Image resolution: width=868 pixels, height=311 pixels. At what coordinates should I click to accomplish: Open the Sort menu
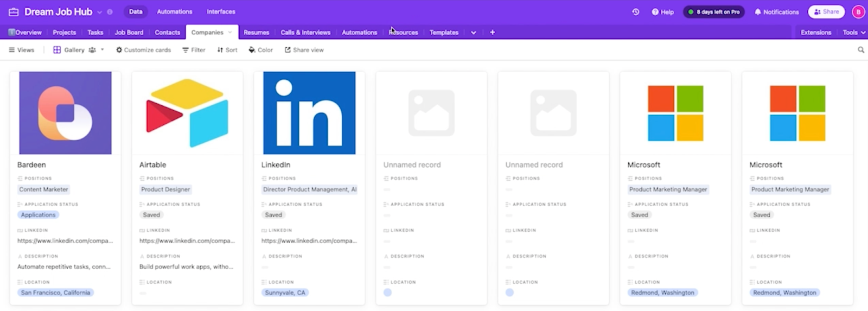(x=227, y=50)
